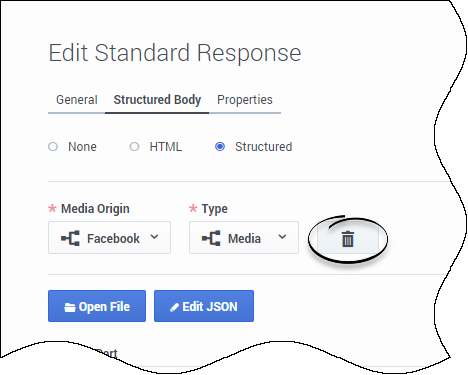Screen dimensions: 468x375
Task: Click the Edit Standard Response heading
Action: 175,53
